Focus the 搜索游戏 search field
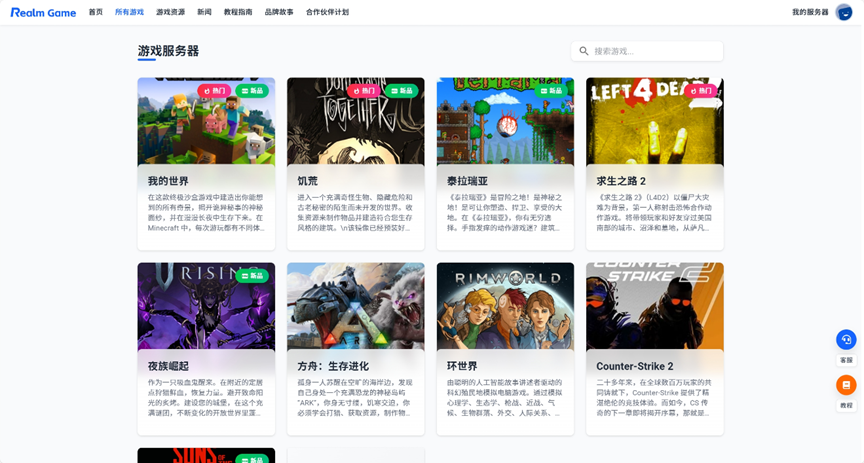 tap(647, 51)
